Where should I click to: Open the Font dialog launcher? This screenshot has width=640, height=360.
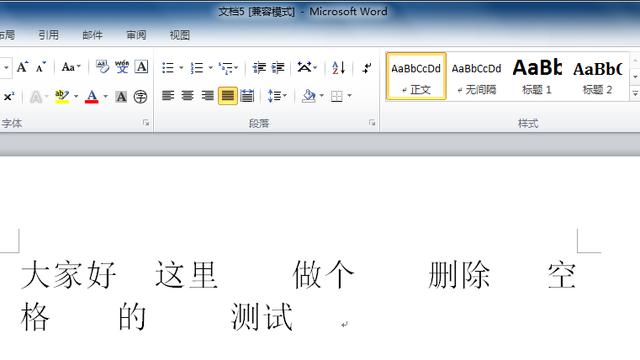click(x=146, y=123)
